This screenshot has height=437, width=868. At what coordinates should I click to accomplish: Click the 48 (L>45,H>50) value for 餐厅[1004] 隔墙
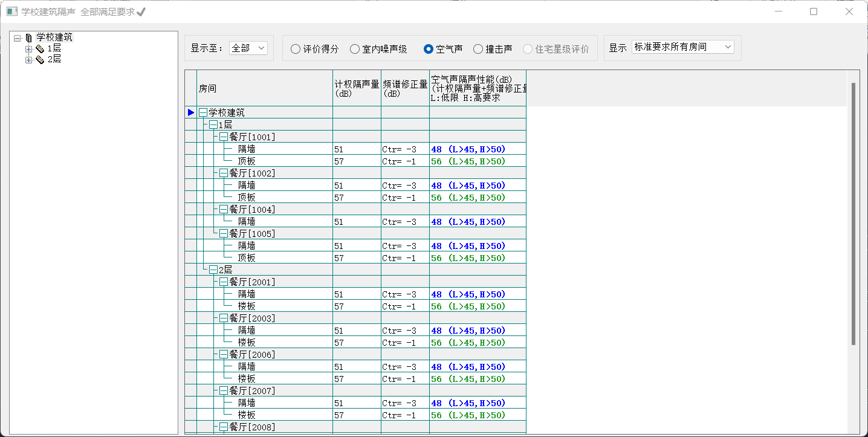468,222
